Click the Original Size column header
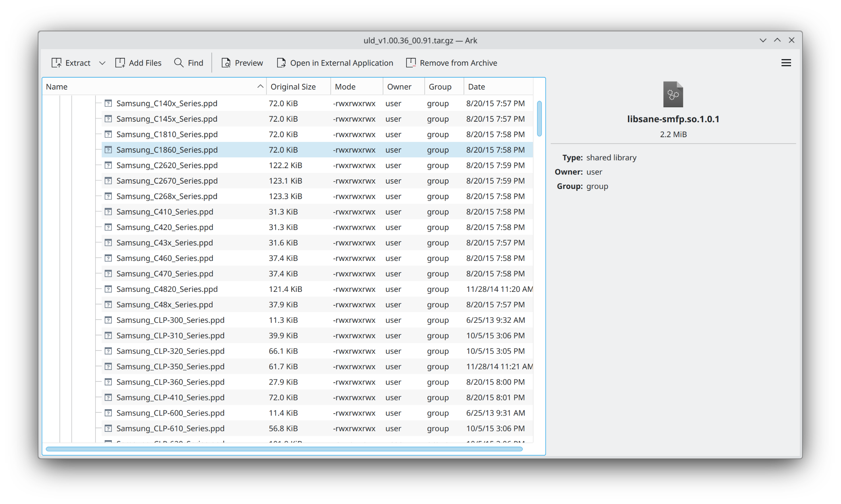 (x=293, y=86)
